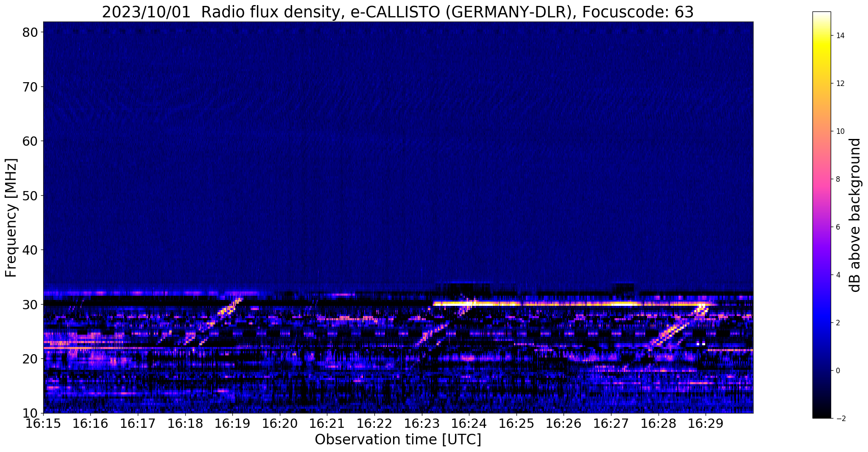Click the colorbar tick label 2
Image resolution: width=868 pixels, height=452 pixels.
(x=838, y=323)
